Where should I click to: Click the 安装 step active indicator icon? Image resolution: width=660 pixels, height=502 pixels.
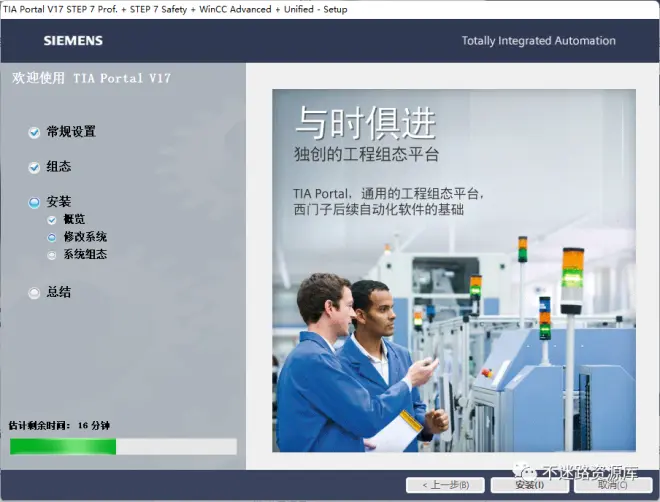[x=34, y=202]
